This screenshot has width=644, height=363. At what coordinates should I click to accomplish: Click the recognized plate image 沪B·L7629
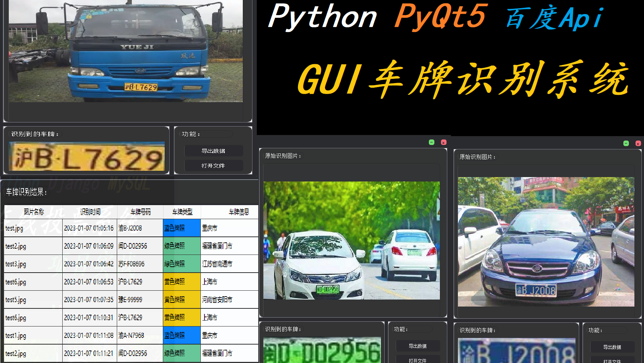[x=87, y=156]
